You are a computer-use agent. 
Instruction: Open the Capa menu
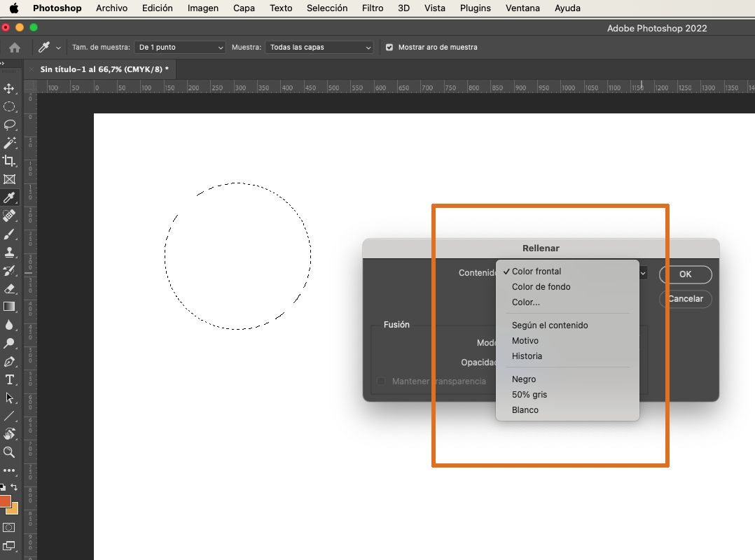coord(244,8)
